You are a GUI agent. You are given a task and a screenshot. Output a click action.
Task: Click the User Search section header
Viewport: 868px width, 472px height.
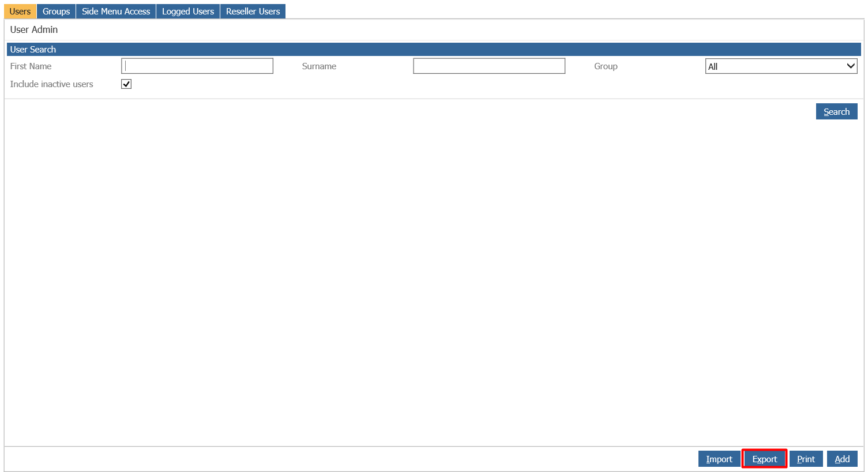click(434, 49)
